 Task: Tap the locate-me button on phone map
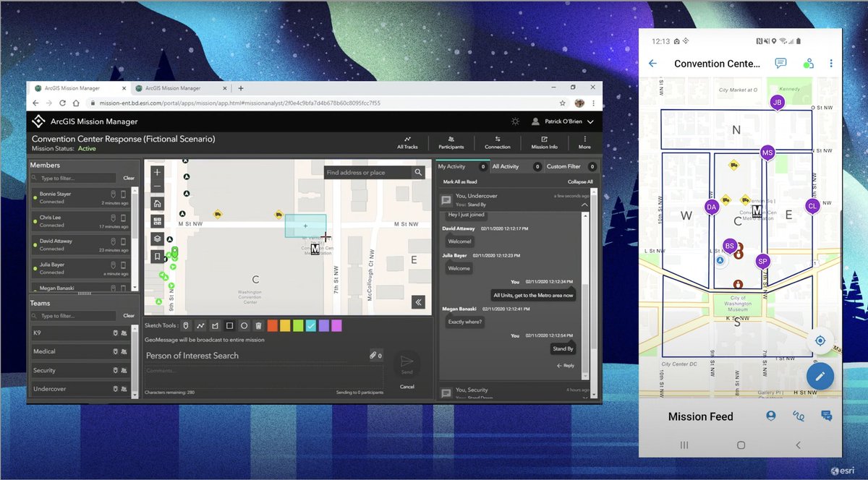pos(820,340)
